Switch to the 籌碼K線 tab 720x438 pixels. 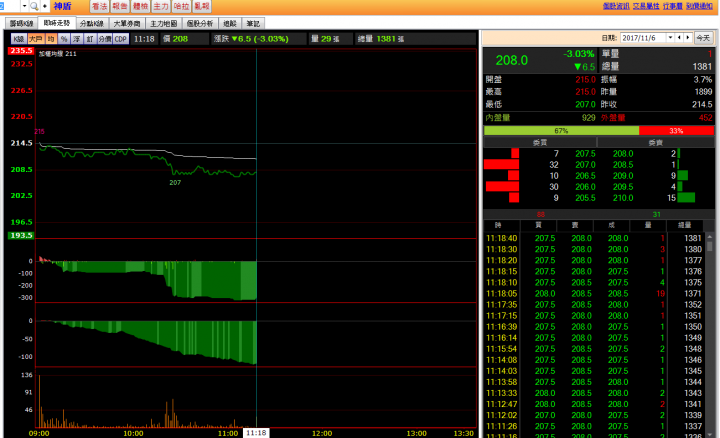click(22, 23)
